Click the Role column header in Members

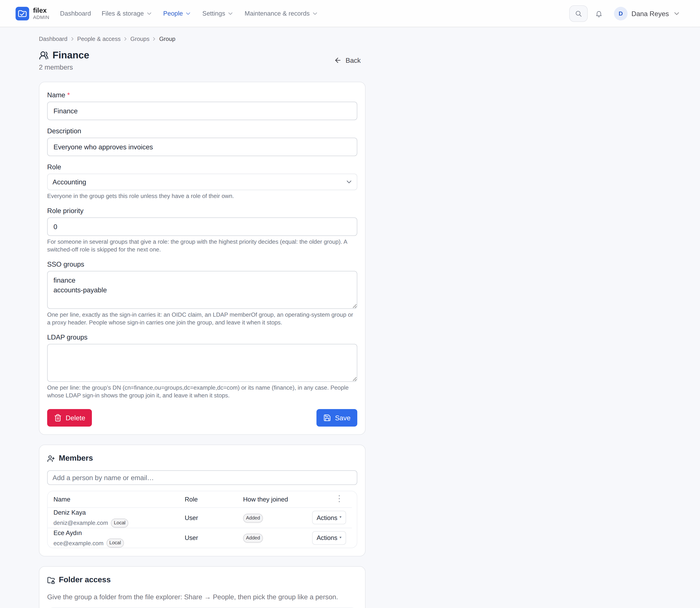[x=191, y=500]
